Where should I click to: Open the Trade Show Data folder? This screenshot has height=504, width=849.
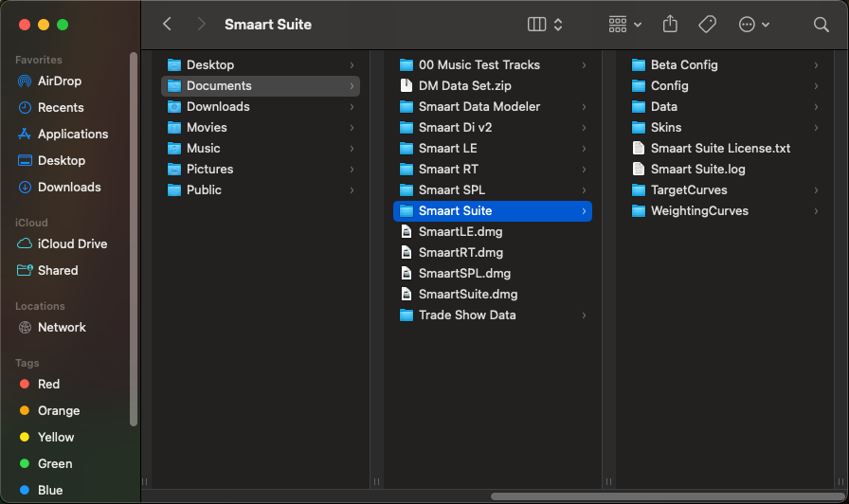coord(493,315)
